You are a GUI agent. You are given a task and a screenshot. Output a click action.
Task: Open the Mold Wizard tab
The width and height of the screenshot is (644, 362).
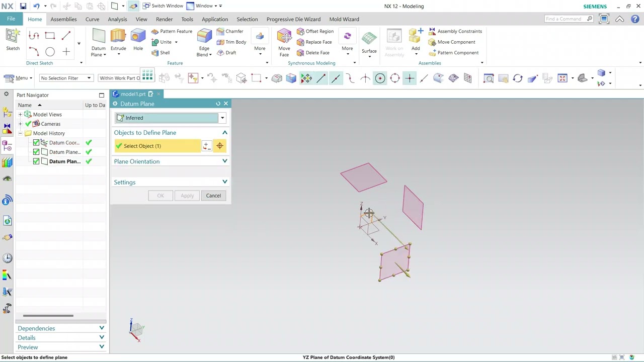(x=344, y=19)
